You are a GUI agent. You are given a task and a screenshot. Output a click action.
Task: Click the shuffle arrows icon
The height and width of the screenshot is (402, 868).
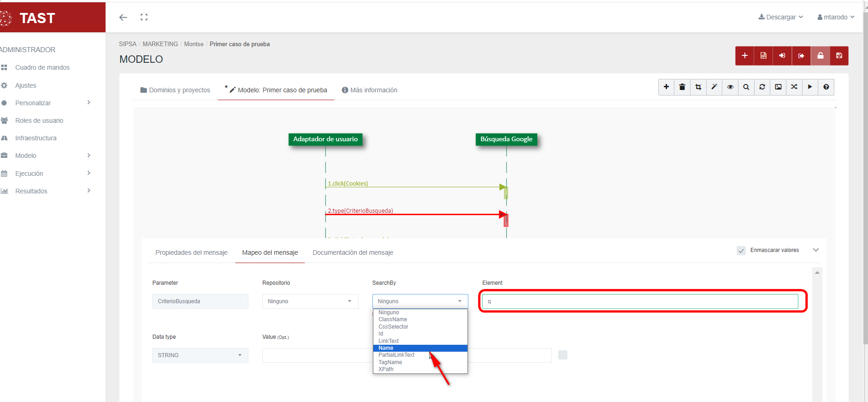tap(794, 87)
